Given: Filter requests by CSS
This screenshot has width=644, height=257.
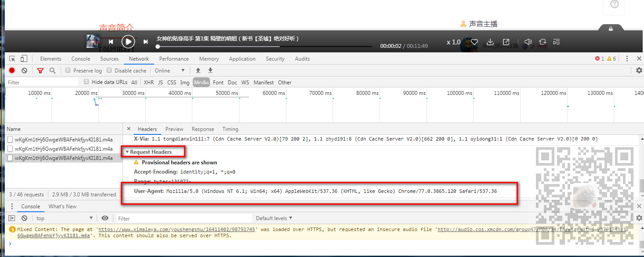Looking at the screenshot, I should click(172, 82).
